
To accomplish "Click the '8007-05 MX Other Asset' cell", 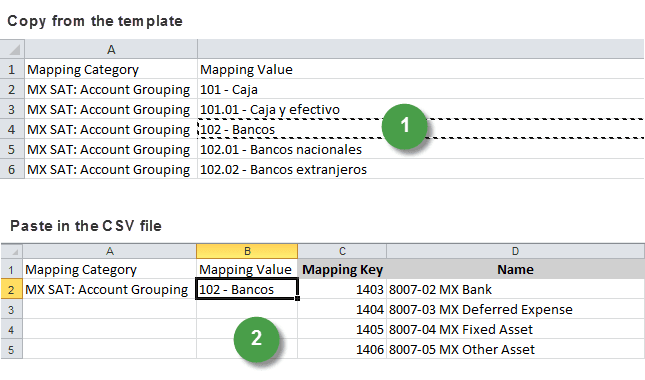I will point(515,350).
